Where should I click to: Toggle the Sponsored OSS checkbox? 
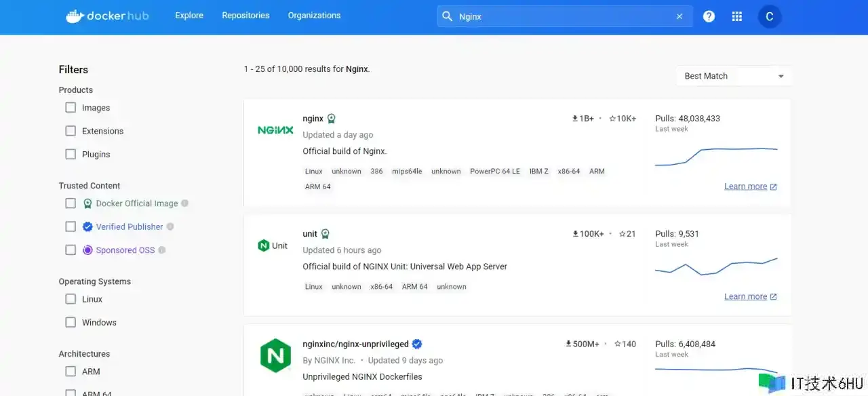coord(71,250)
